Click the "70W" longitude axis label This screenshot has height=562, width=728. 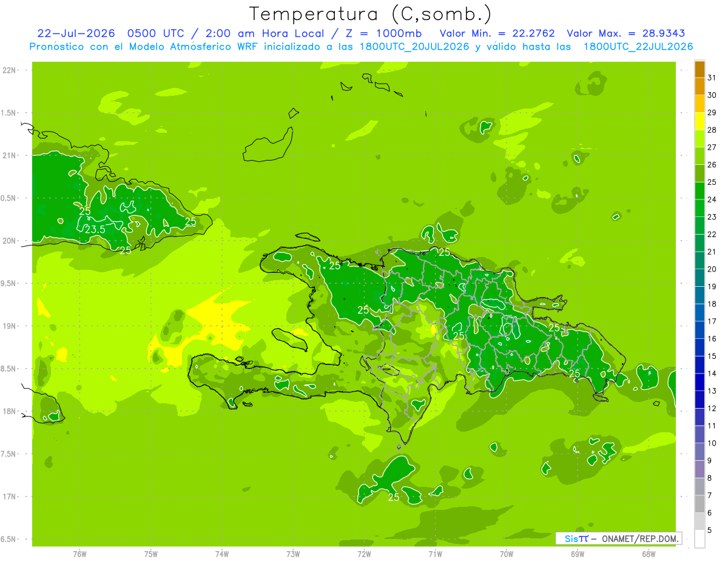(507, 554)
